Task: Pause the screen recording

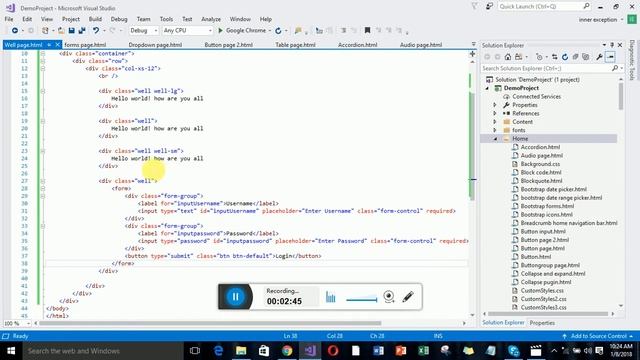Action: tap(236, 297)
